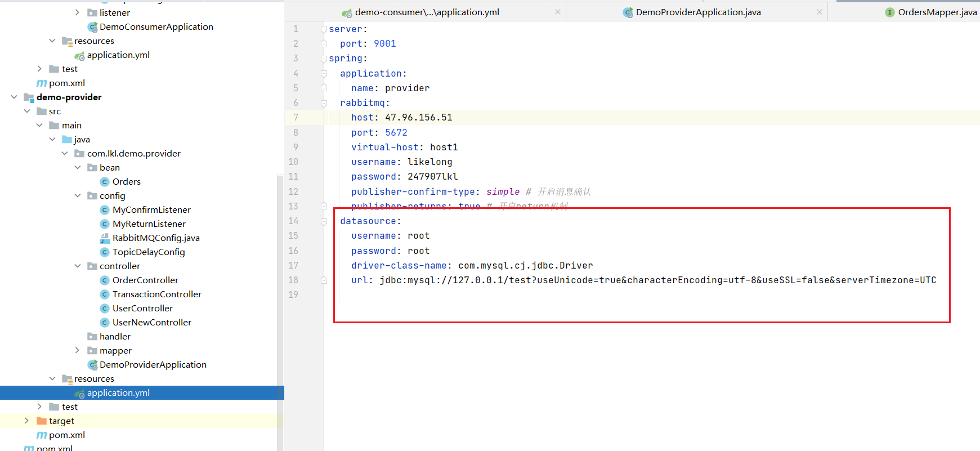Click the DemoConsumerApplication class icon
This screenshot has width=980, height=451.
93,27
